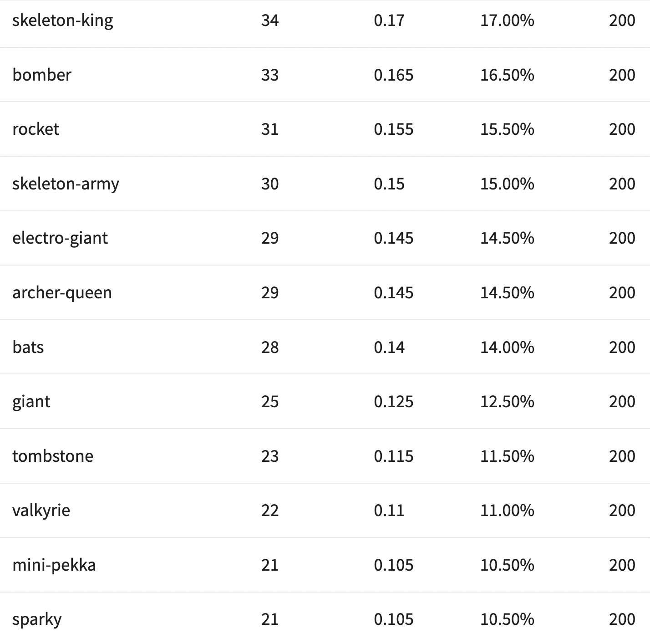
Task: Click the 0.155 rate cell
Action: click(x=394, y=129)
